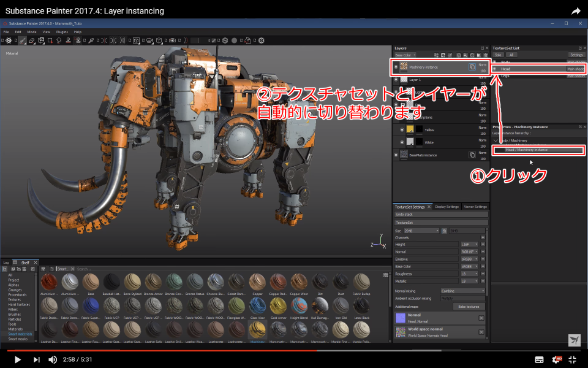Click the add mask icon in Layers panel

point(443,55)
